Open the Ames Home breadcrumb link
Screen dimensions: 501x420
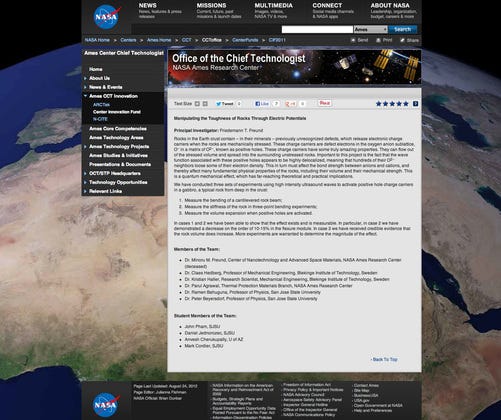coord(159,40)
